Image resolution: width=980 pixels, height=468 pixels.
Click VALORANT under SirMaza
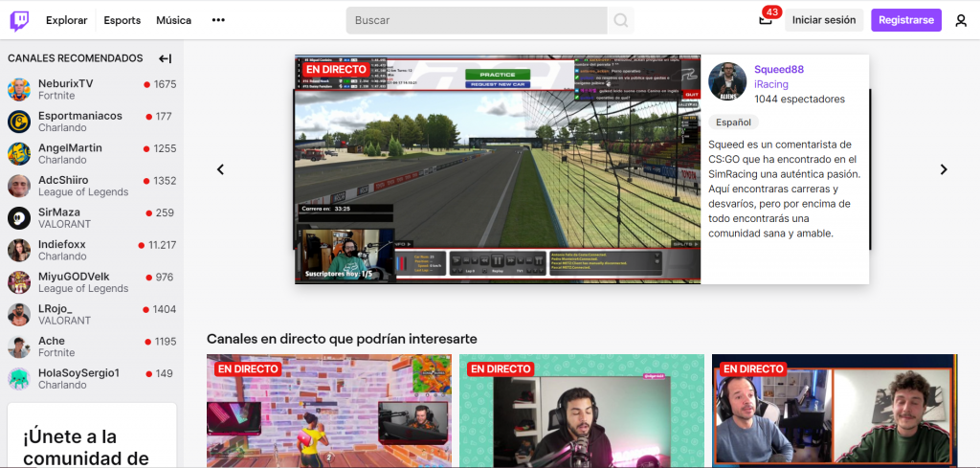pyautogui.click(x=64, y=224)
